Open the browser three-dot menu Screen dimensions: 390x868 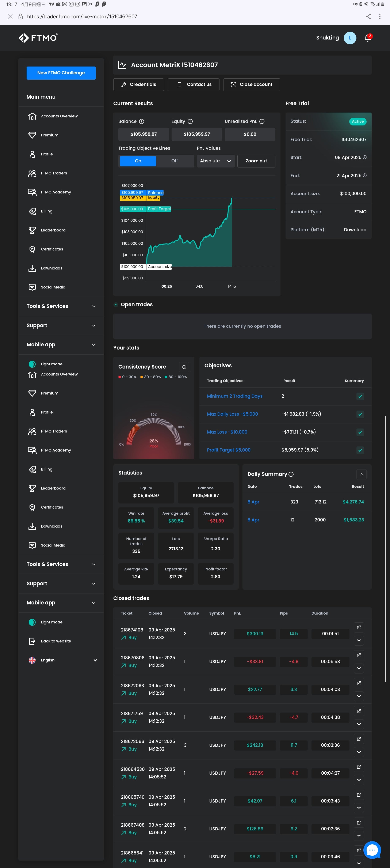[x=380, y=16]
